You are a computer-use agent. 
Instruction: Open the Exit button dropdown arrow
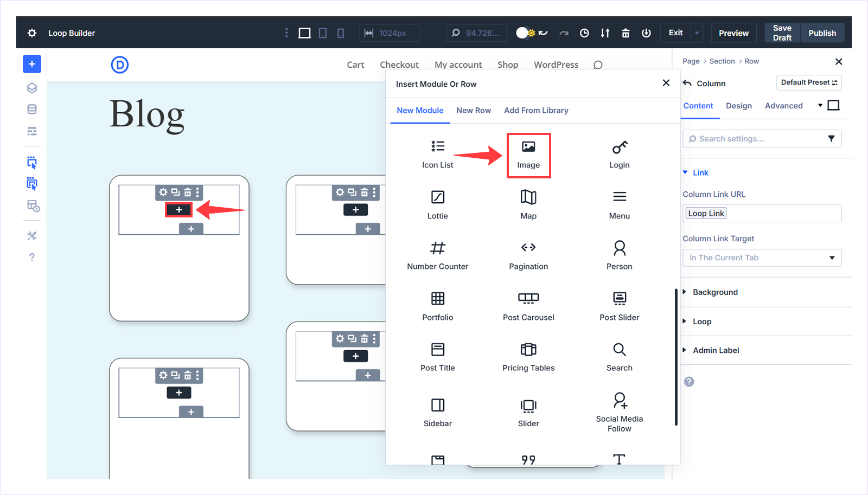(697, 33)
